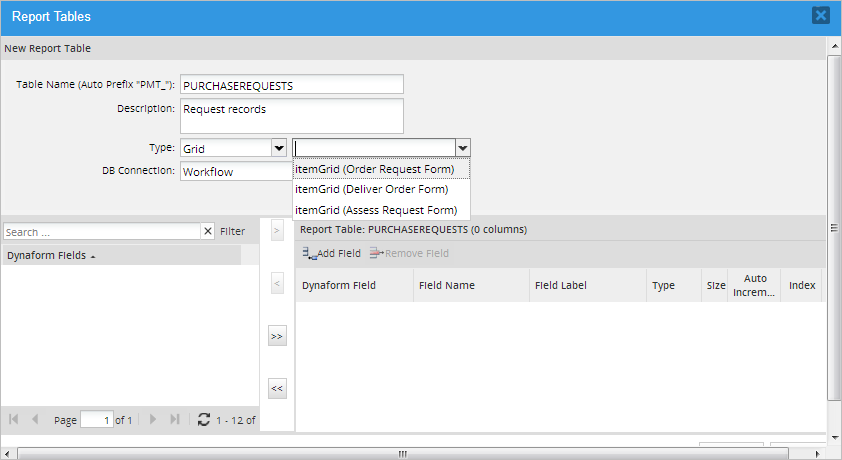
Task: Close the Report Tables dialog
Action: 820,15
